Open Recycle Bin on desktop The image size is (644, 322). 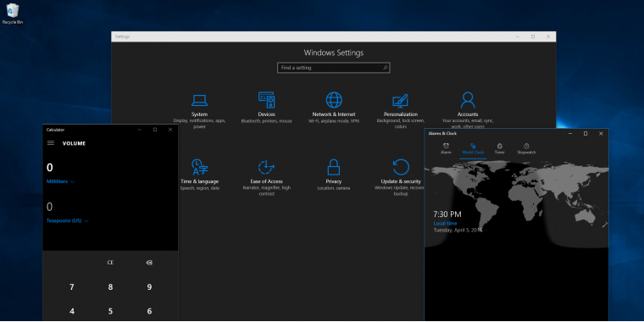[13, 14]
